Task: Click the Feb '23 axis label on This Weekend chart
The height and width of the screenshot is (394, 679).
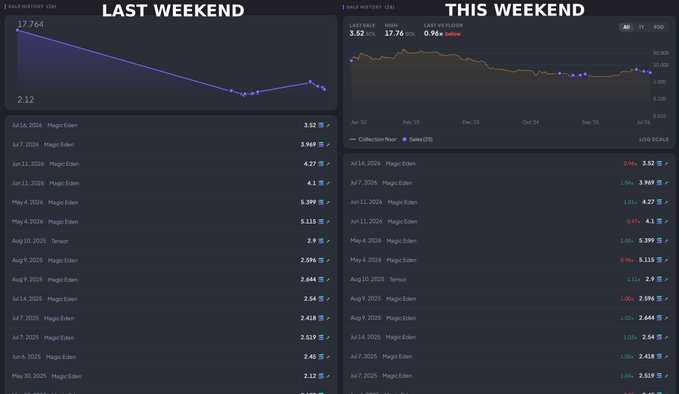Action: (411, 123)
